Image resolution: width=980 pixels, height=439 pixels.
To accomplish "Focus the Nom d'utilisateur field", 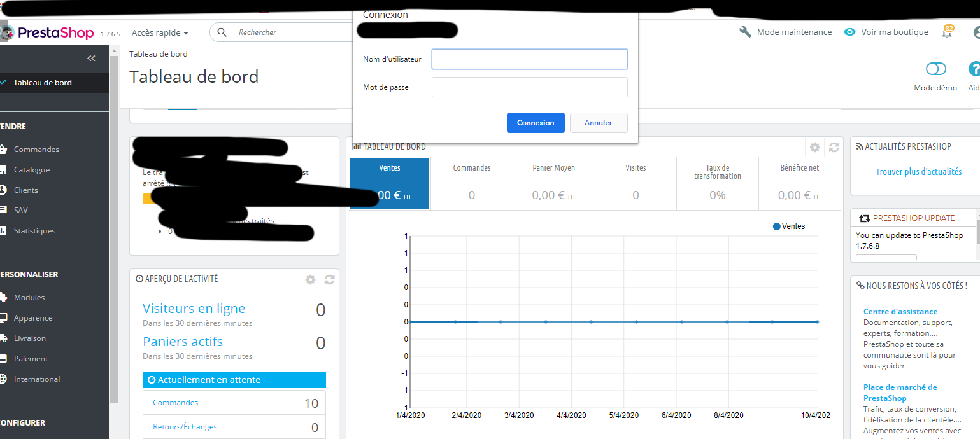I will (530, 59).
